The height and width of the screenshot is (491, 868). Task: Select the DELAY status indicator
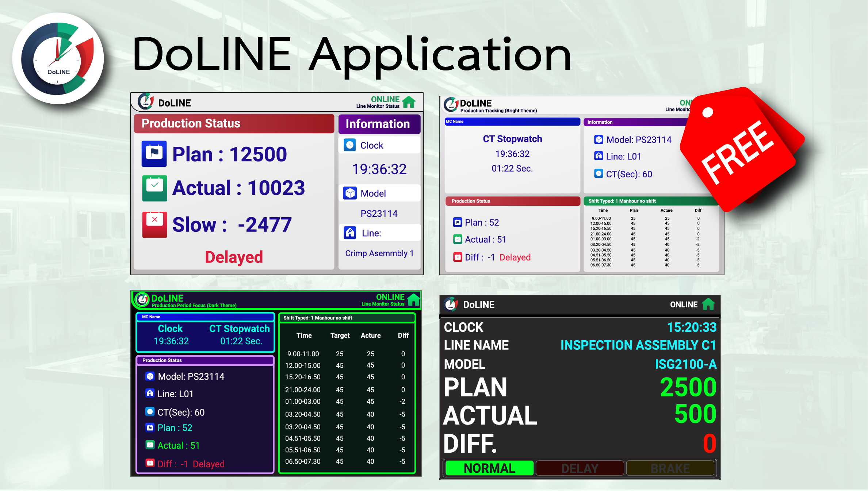pyautogui.click(x=580, y=468)
